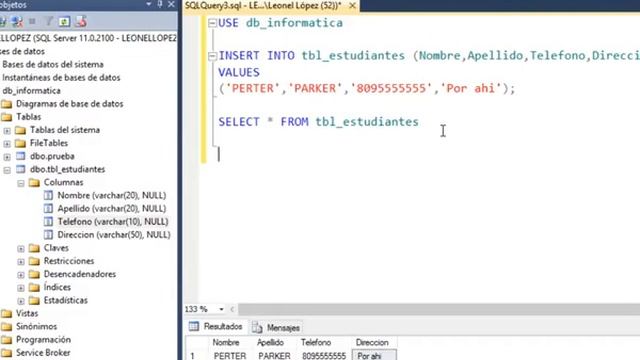Open the Object Explorer window position dropdown arrow
Screen dimensions: 640x360
pos(149,4)
